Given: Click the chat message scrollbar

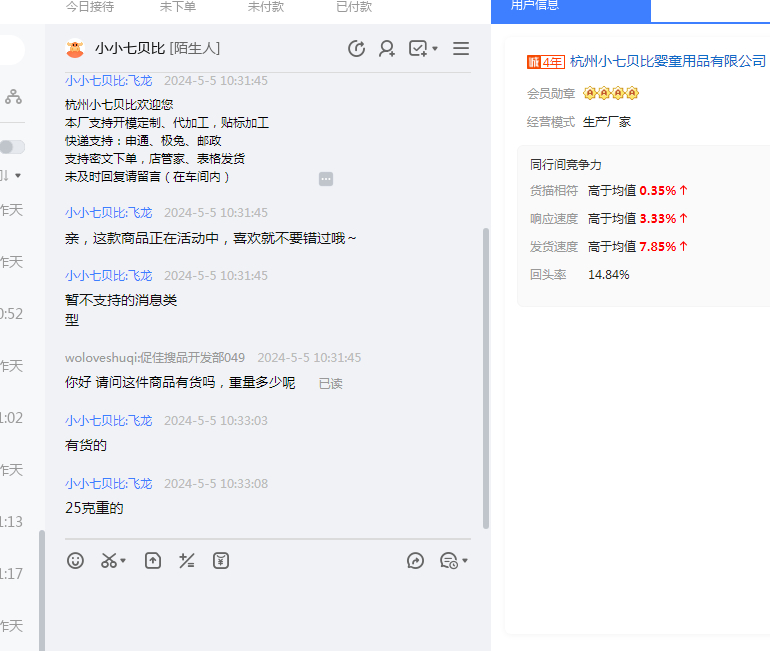Looking at the screenshot, I should point(486,380).
